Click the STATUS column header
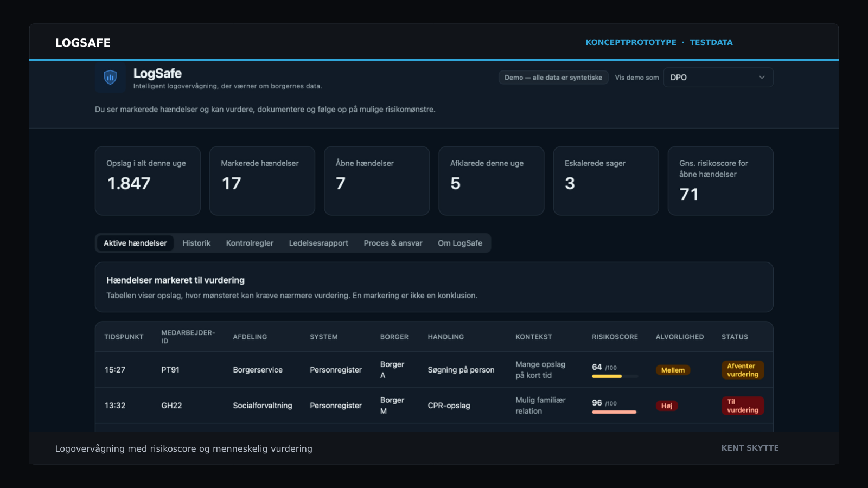The width and height of the screenshot is (868, 488). pyautogui.click(x=735, y=337)
